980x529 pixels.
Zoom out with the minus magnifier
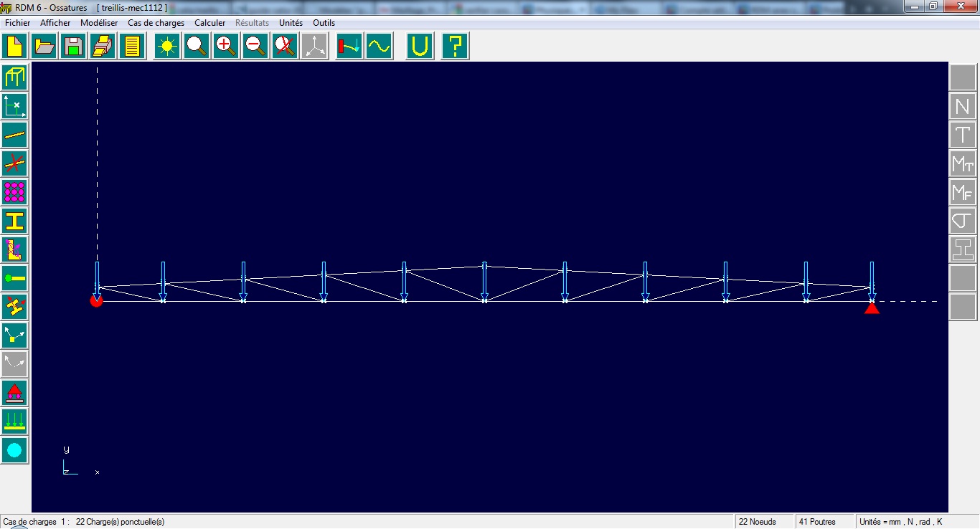click(256, 47)
